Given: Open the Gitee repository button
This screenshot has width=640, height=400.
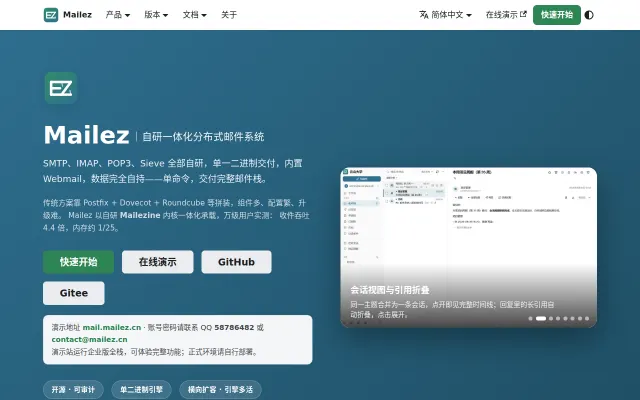Looking at the screenshot, I should (x=74, y=293).
